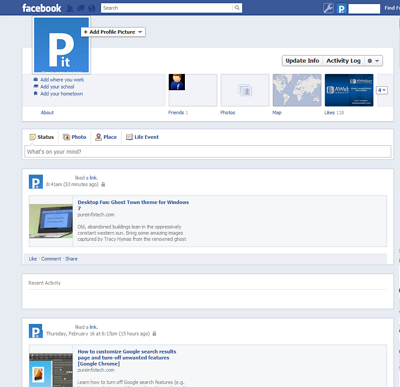Open the Likes thumbnail
The height and width of the screenshot is (387, 400).
(349, 90)
